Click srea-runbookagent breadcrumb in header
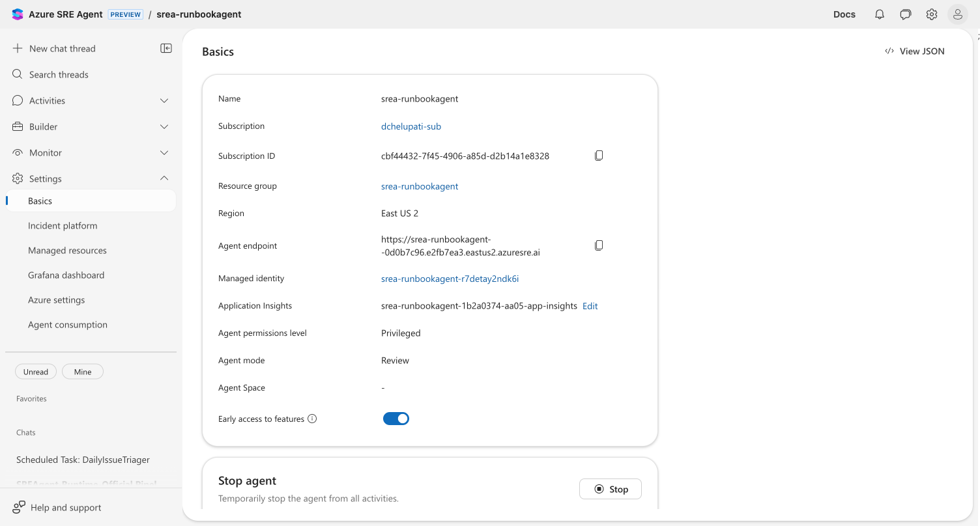 [x=199, y=14]
